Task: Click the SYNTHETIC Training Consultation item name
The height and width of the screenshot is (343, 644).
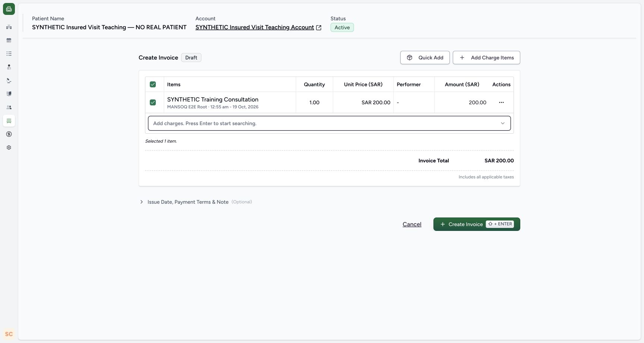Action: [x=213, y=99]
